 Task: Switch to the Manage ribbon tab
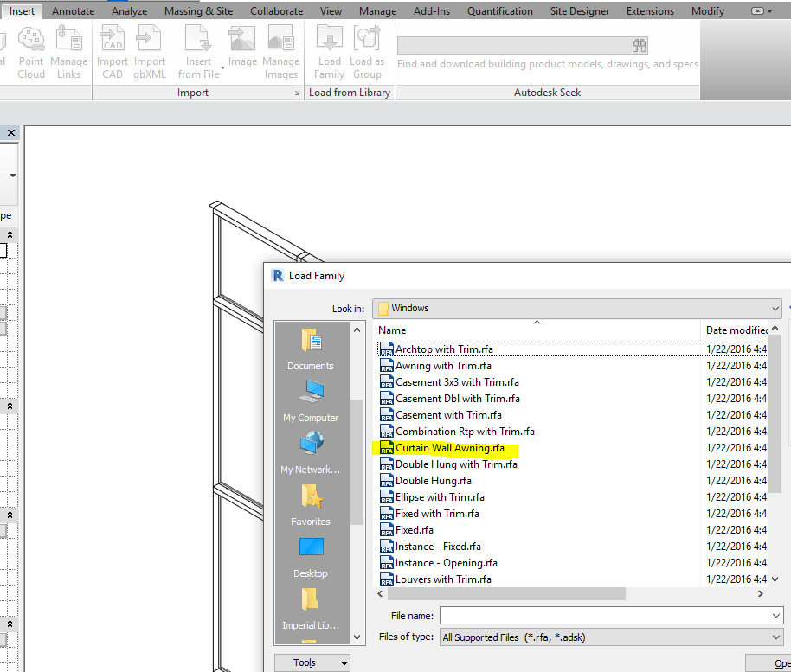[377, 11]
